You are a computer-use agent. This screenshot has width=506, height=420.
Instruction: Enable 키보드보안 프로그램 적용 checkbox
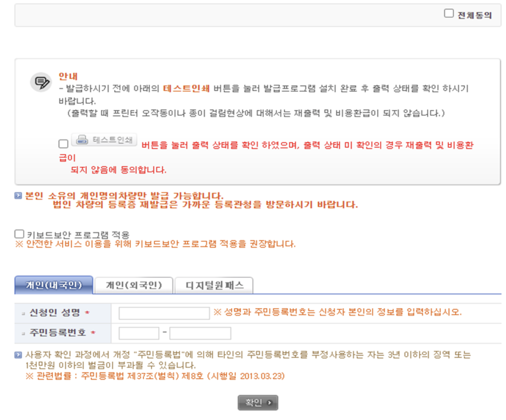19,234
